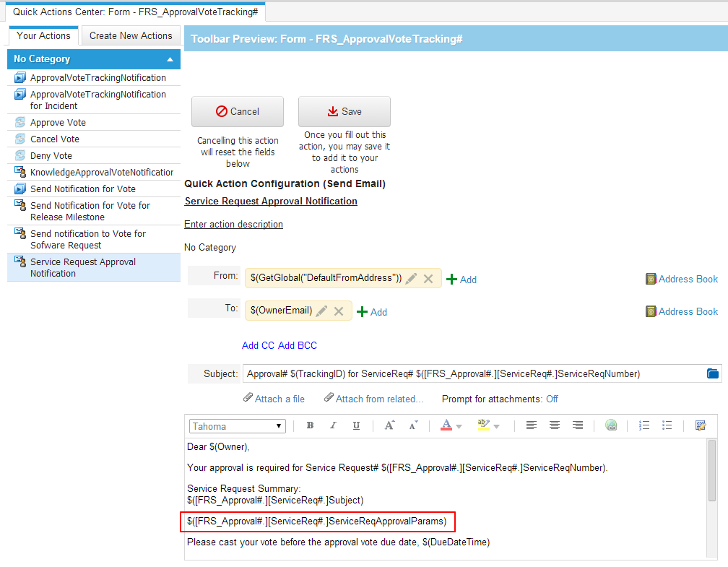Click the Attach a file paperclip icon
728x567 pixels.
tap(248, 398)
